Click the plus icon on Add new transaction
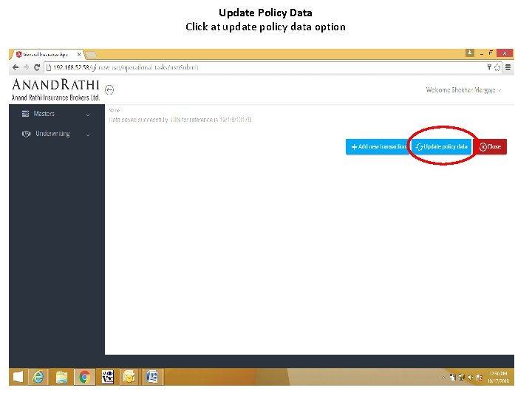The height and width of the screenshot is (399, 532). (x=354, y=147)
